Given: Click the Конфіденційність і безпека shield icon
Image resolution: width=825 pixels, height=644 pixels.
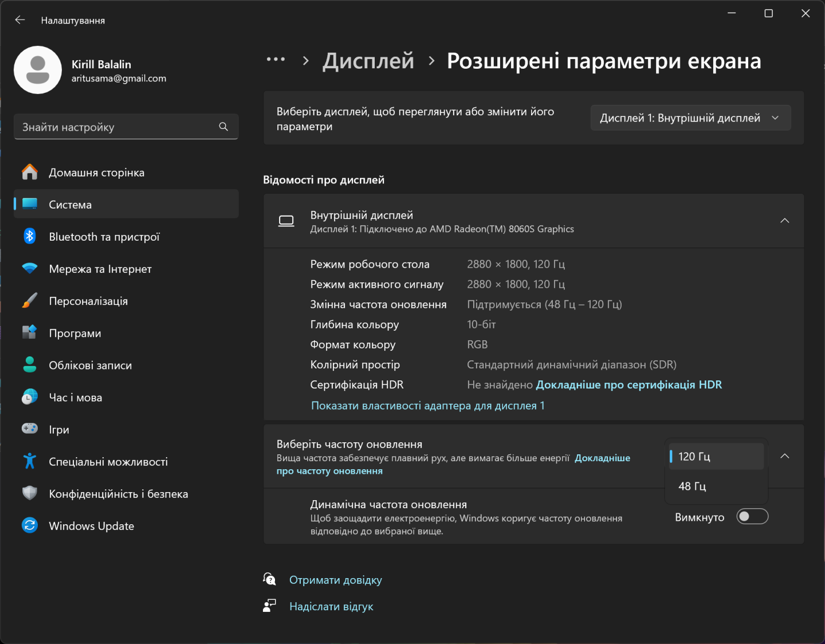Looking at the screenshot, I should [30, 493].
